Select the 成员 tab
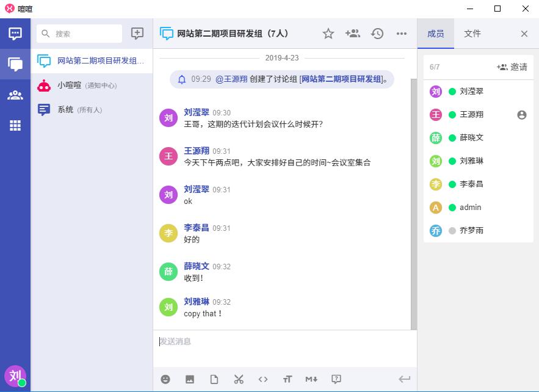Screen dimensions: 539x392 [x=436, y=34]
